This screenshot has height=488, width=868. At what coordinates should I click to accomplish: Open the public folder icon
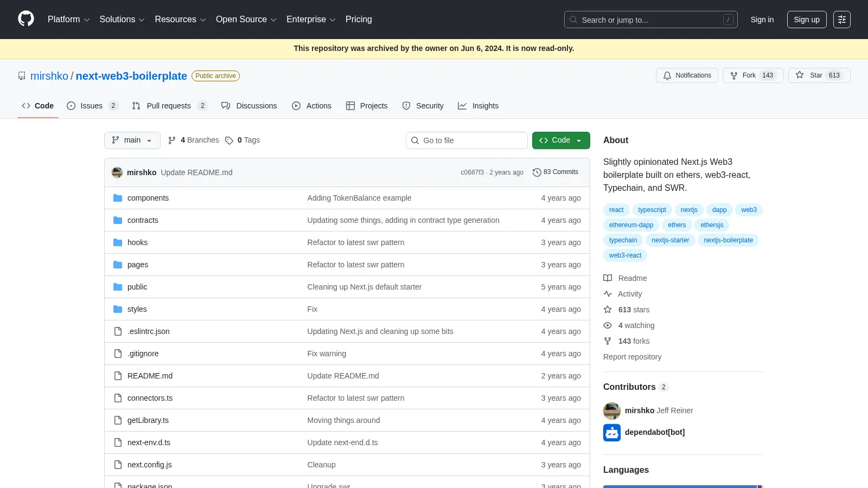tap(118, 287)
